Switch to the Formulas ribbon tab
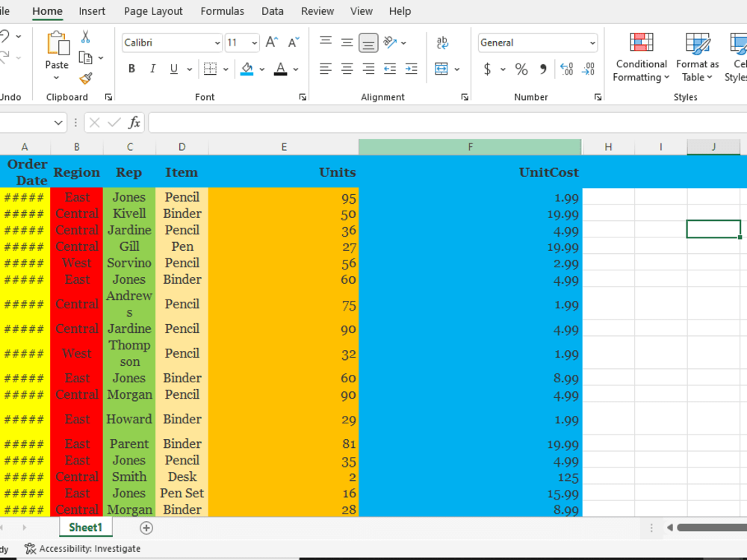The height and width of the screenshot is (560, 747). click(x=222, y=11)
